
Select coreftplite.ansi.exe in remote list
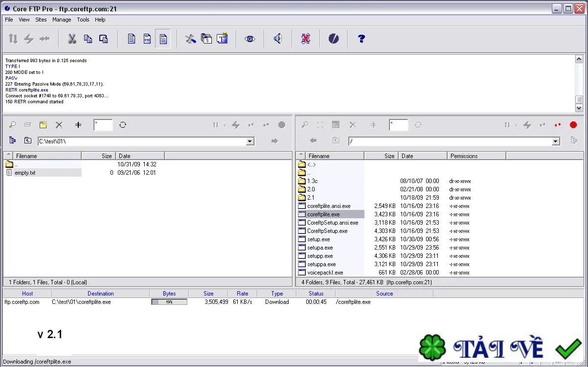[x=329, y=206]
